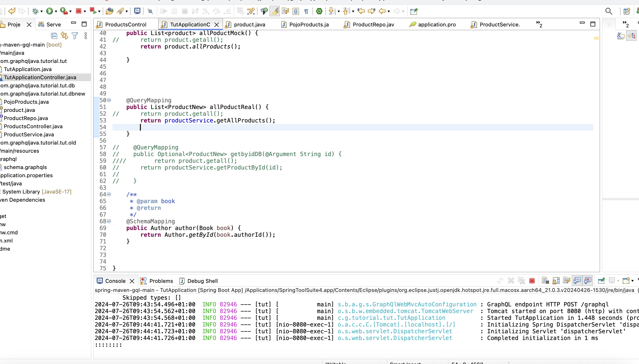Click the toolbar Search magnifier icon
The width and height of the screenshot is (639, 364).
click(x=608, y=11)
